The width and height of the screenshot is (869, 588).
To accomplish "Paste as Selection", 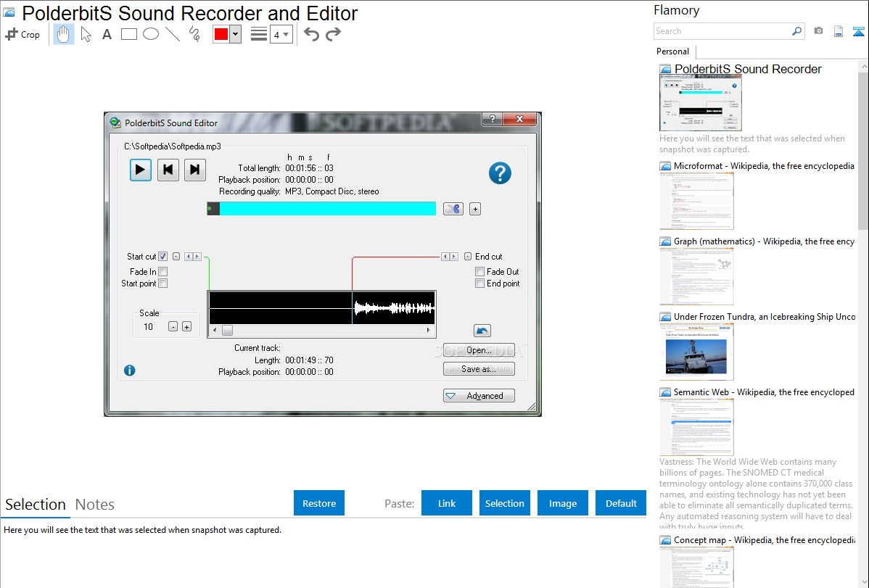I will 504,503.
